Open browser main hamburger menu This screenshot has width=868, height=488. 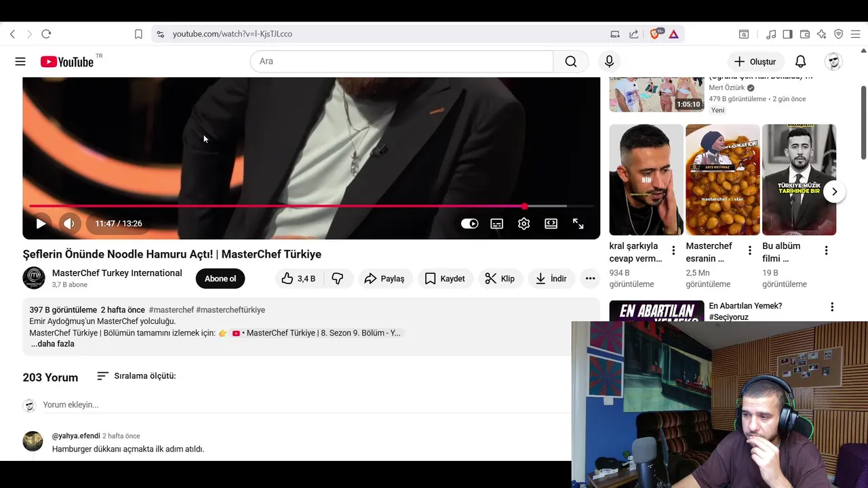click(x=855, y=34)
